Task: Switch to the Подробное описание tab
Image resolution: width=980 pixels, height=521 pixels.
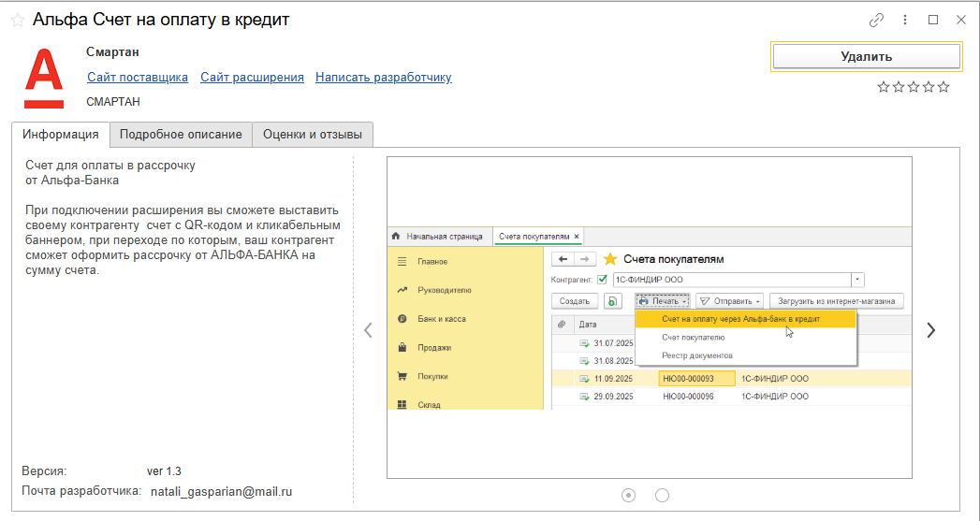Action: [x=181, y=135]
